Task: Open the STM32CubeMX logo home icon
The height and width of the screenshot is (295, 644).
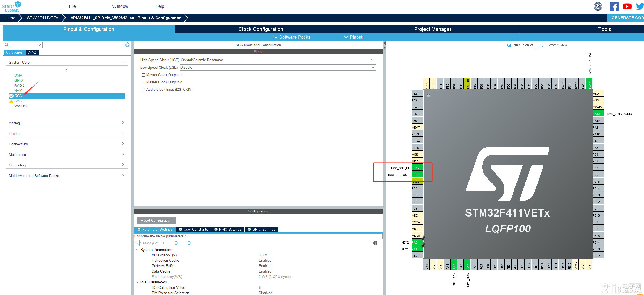Action: (x=12, y=6)
